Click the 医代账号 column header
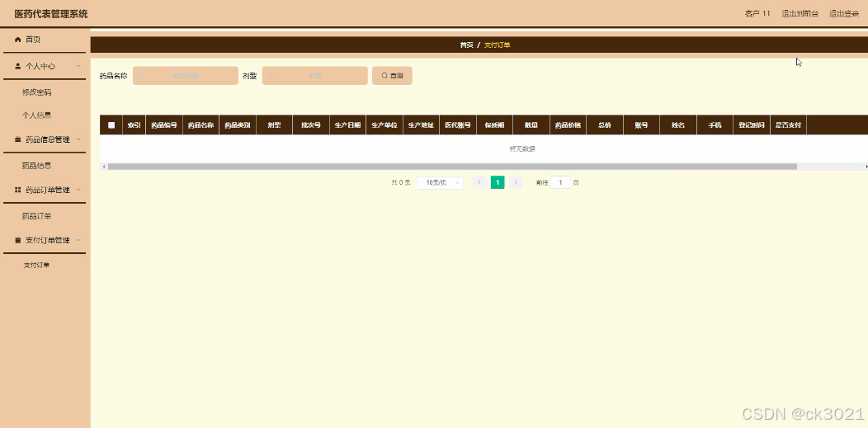This screenshot has height=428, width=868. pyautogui.click(x=458, y=125)
